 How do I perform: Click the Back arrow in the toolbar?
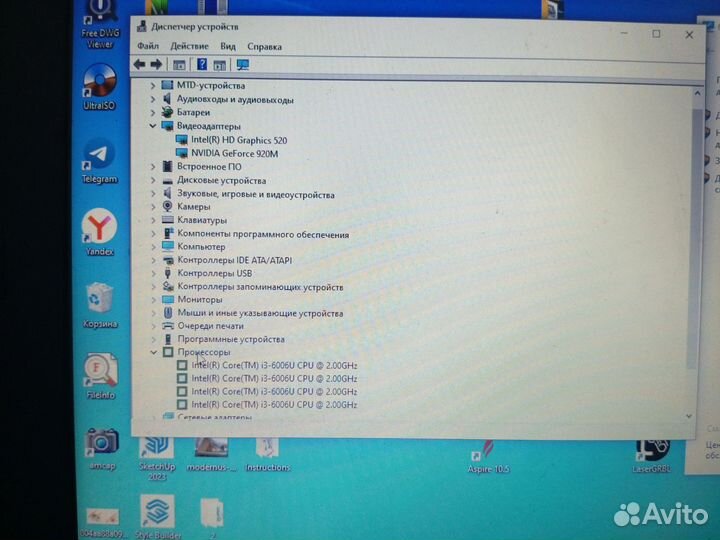tap(140, 65)
